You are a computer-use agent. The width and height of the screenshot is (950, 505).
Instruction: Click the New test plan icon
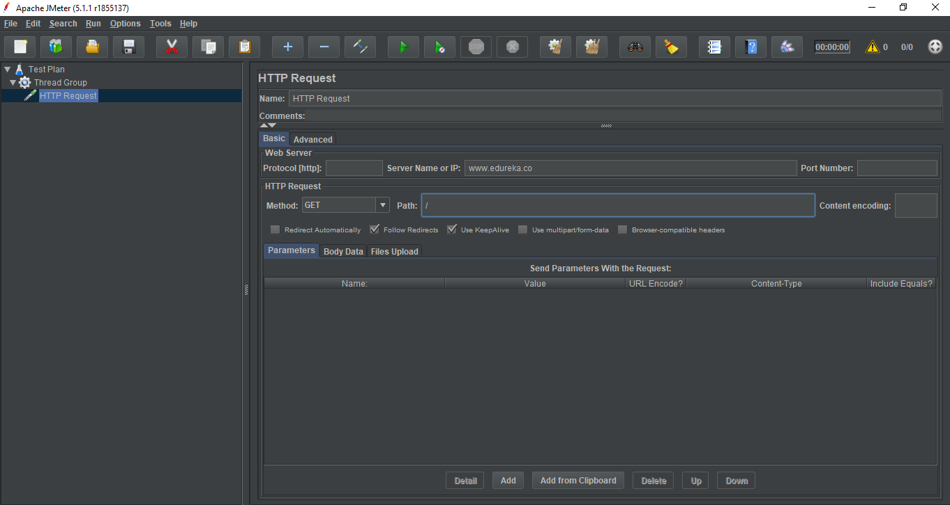coord(21,47)
